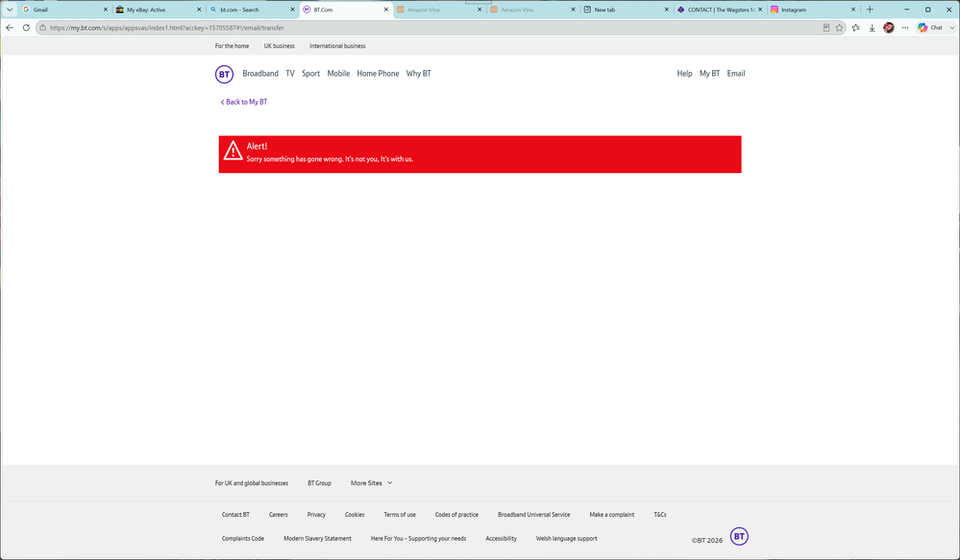Reload the page with refresh icon
Image resolution: width=960 pixels, height=560 pixels.
pos(26,28)
